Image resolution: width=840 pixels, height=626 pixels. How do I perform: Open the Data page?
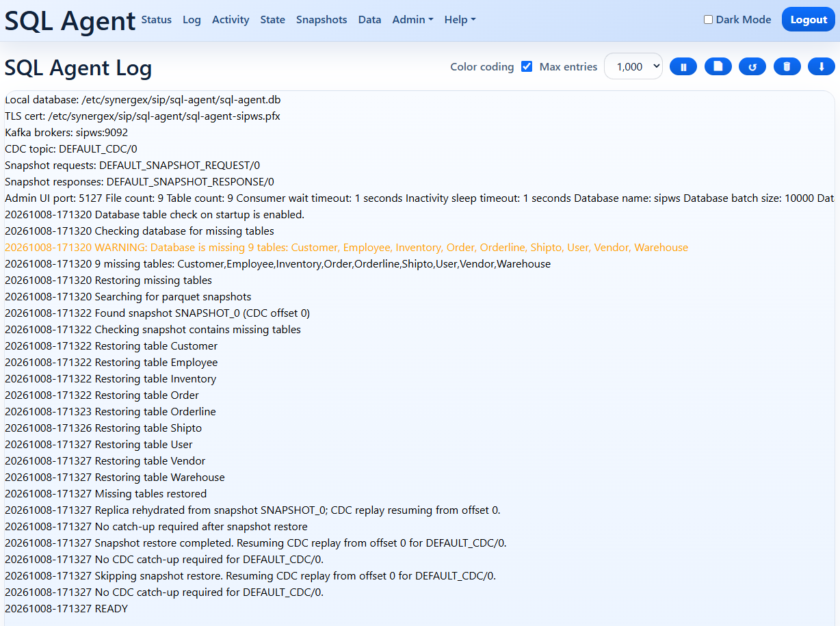[x=369, y=20]
